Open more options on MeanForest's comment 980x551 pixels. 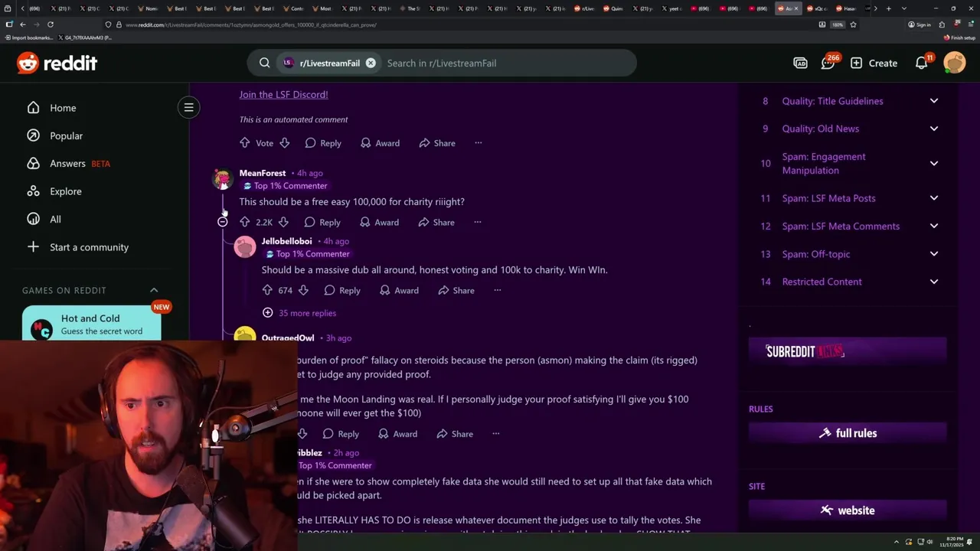coord(477,222)
